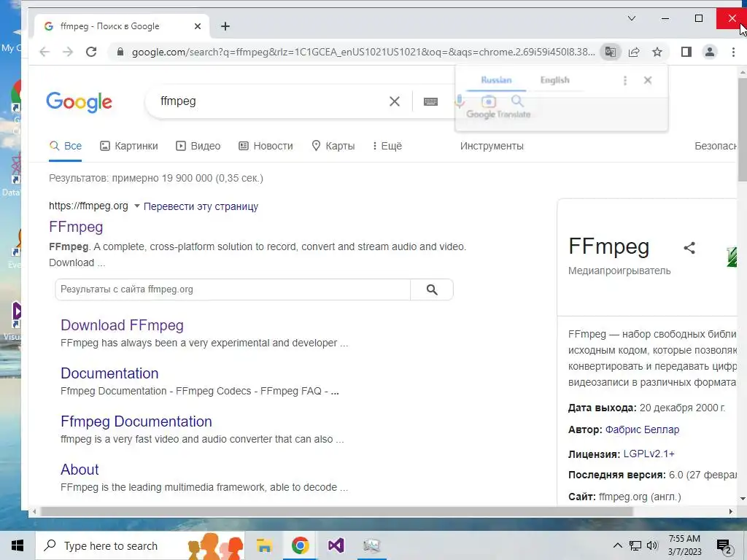Viewport: 747px width, 560px height.
Task: Open the network status tray icon
Action: coord(635,545)
